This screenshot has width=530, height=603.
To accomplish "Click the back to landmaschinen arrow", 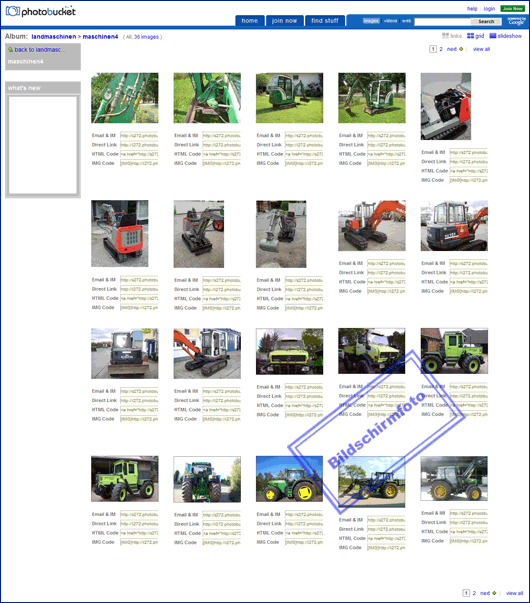I will [11, 50].
